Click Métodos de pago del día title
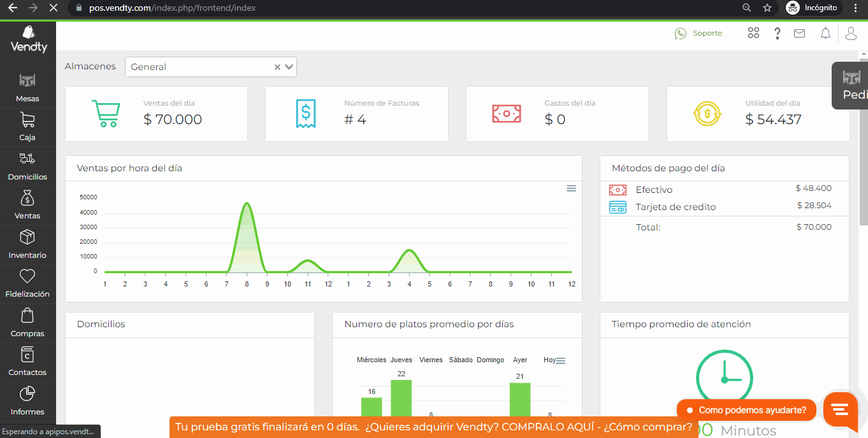This screenshot has height=438, width=868. [x=668, y=169]
